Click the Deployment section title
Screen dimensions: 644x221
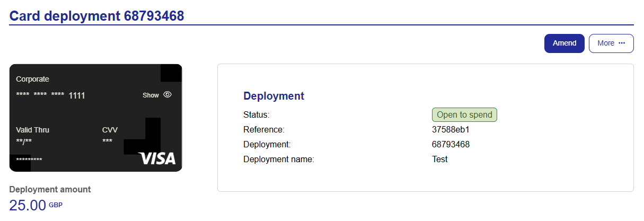pos(274,96)
